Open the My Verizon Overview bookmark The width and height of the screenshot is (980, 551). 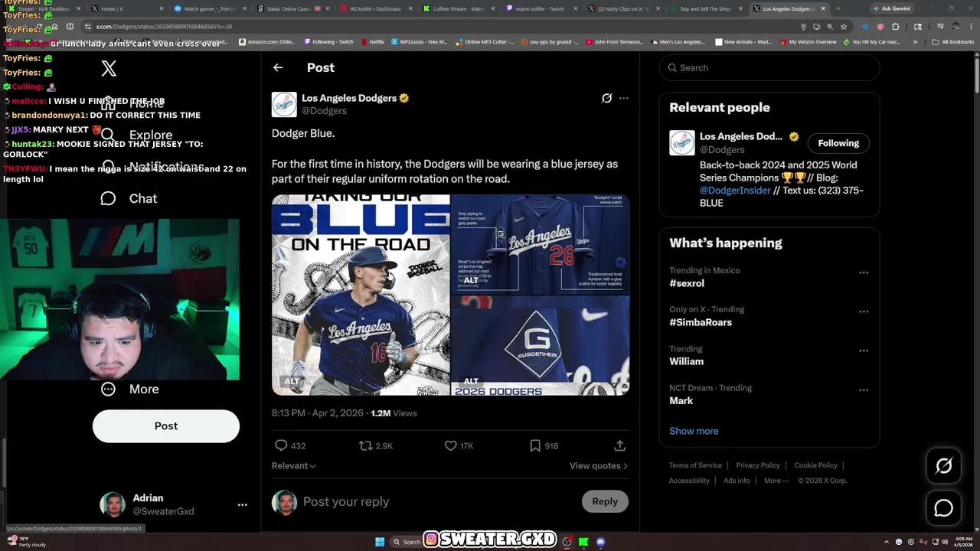808,42
